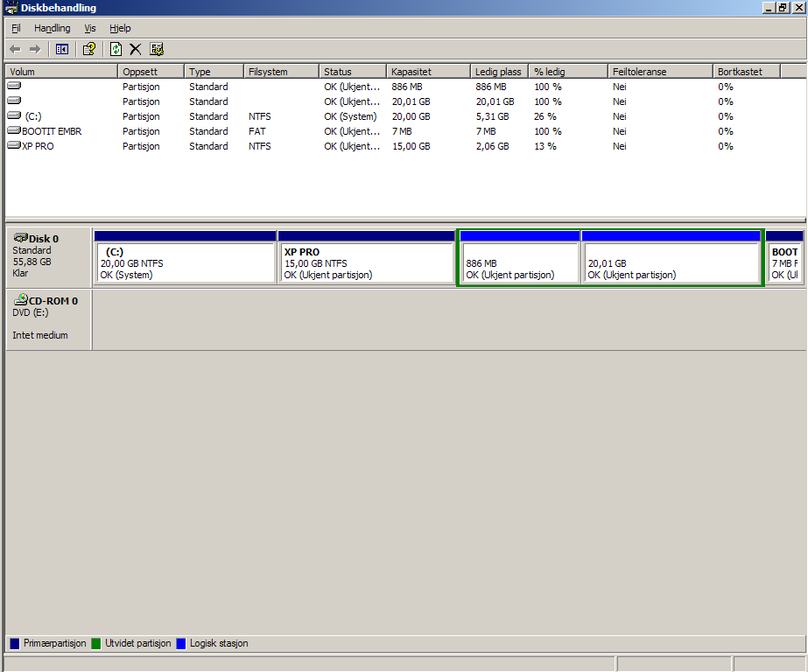The width and height of the screenshot is (808, 672).
Task: Open the Vis menu
Action: (x=90, y=28)
